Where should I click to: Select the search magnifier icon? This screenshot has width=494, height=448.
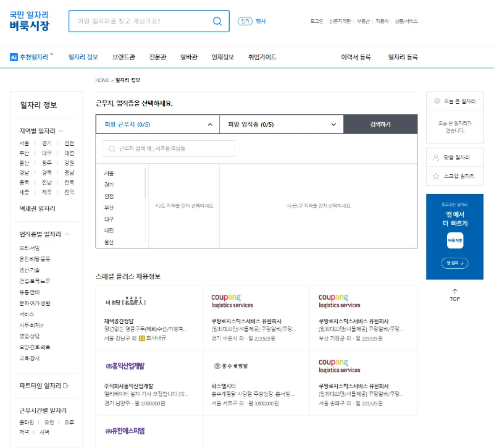pos(217,20)
